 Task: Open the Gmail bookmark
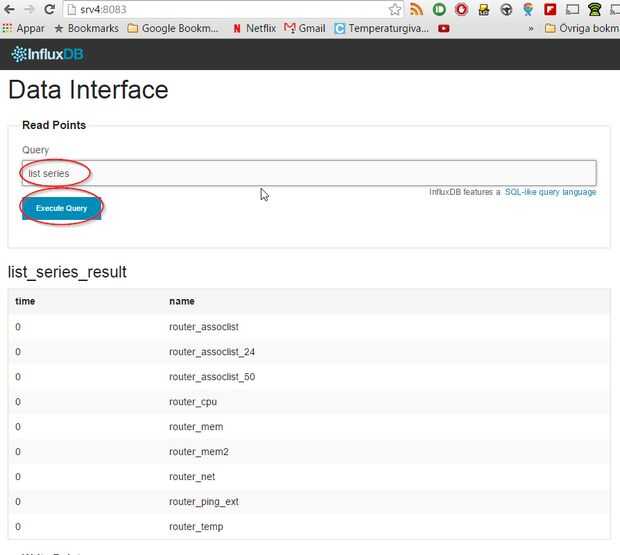click(x=304, y=28)
